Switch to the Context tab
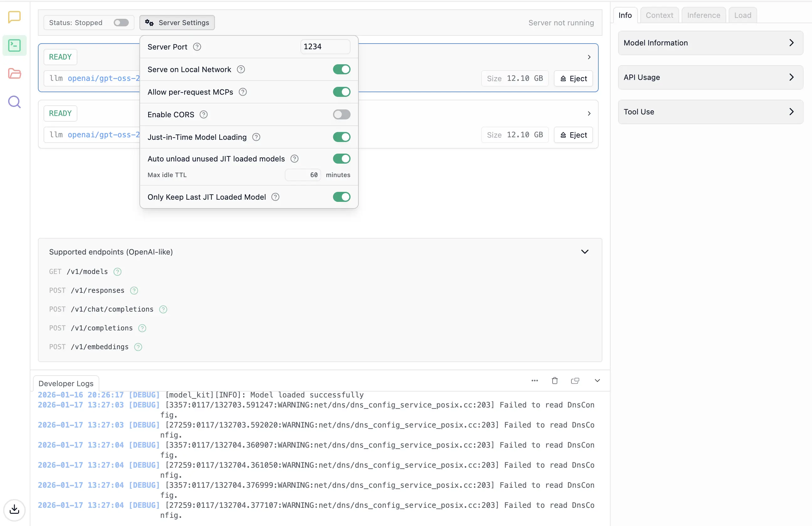The height and width of the screenshot is (526, 812). point(658,15)
